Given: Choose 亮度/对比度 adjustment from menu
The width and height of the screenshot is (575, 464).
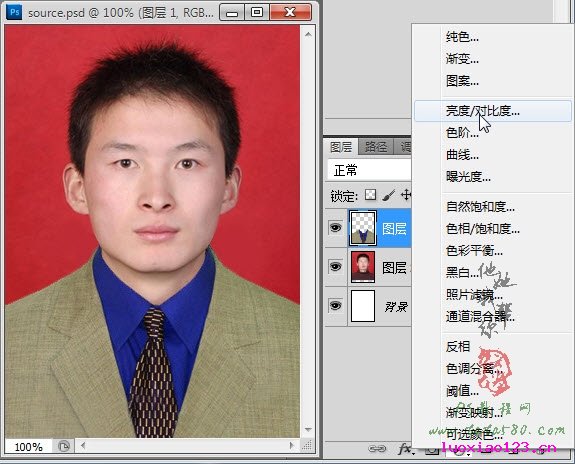Looking at the screenshot, I should coord(492,110).
